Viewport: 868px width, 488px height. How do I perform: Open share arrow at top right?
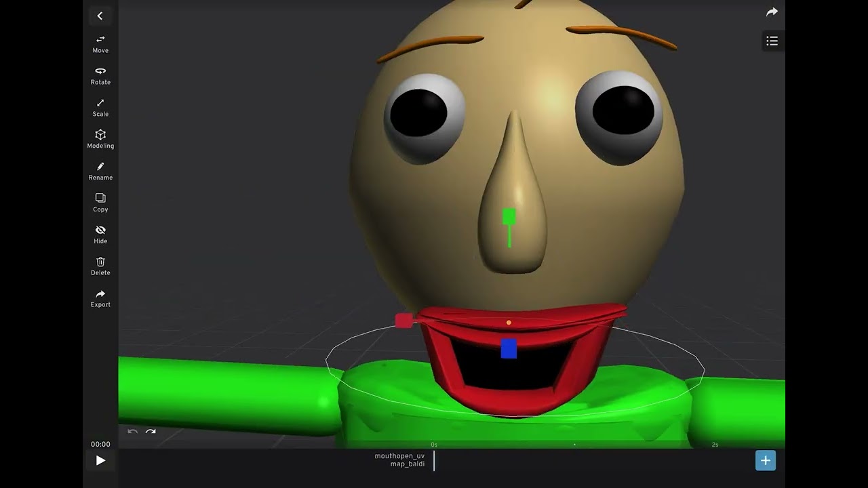coord(772,12)
